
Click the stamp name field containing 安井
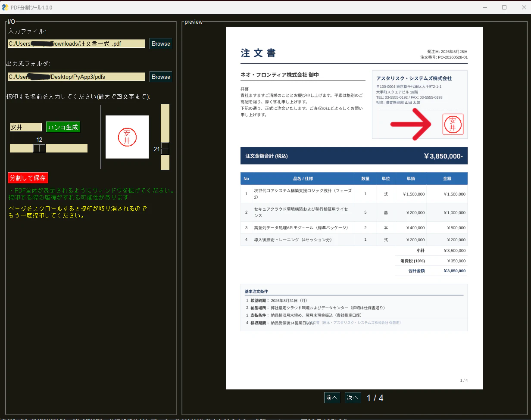[x=26, y=127]
